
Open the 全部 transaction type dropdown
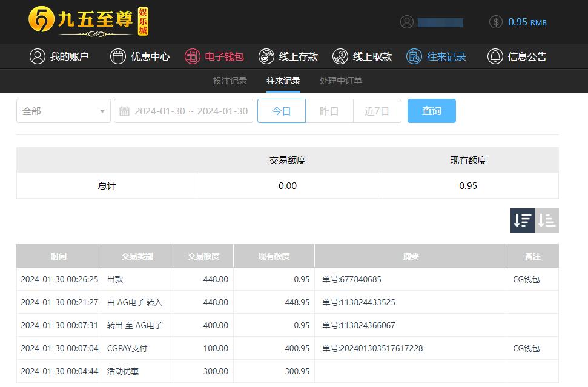point(64,111)
